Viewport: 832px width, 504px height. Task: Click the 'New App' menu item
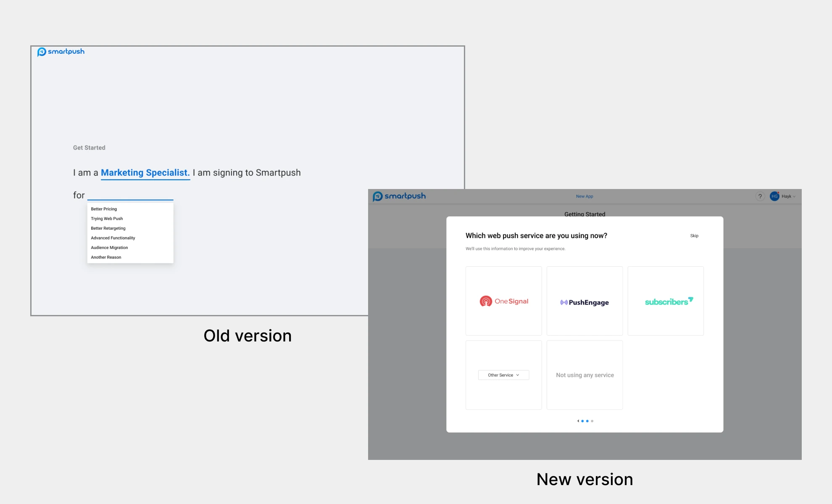click(x=585, y=196)
